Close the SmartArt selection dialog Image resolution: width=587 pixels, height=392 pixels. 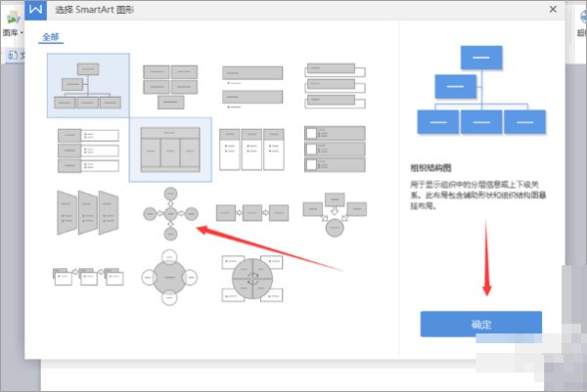(x=553, y=9)
